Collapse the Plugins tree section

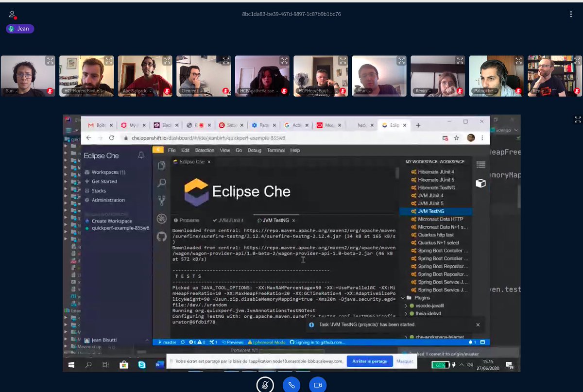coord(403,298)
